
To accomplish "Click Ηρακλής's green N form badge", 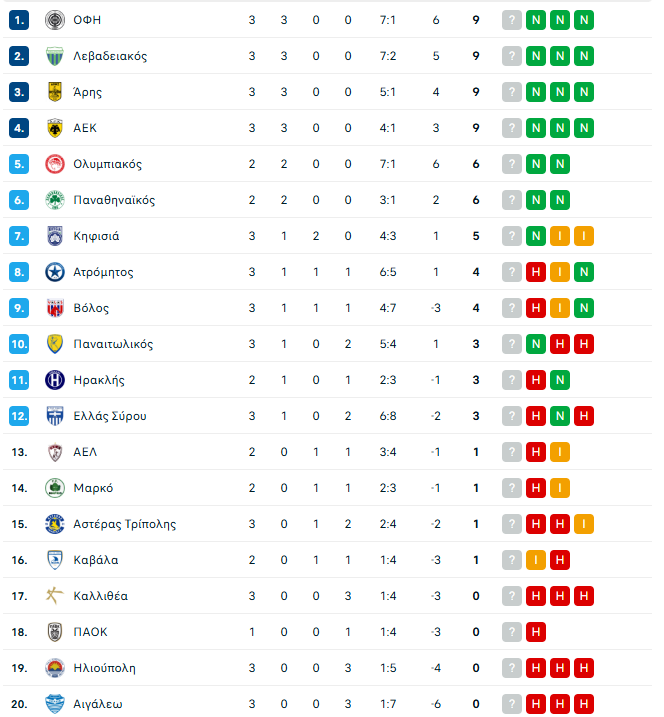I will tap(560, 380).
